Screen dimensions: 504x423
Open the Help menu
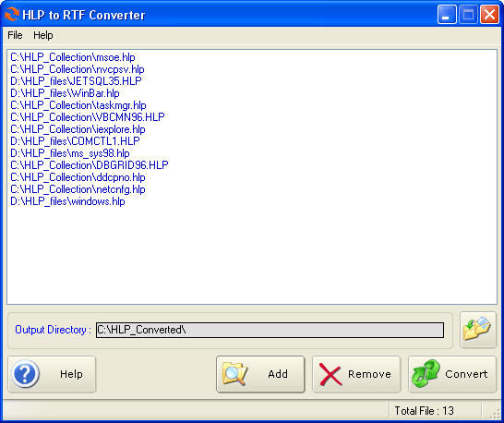click(x=43, y=35)
